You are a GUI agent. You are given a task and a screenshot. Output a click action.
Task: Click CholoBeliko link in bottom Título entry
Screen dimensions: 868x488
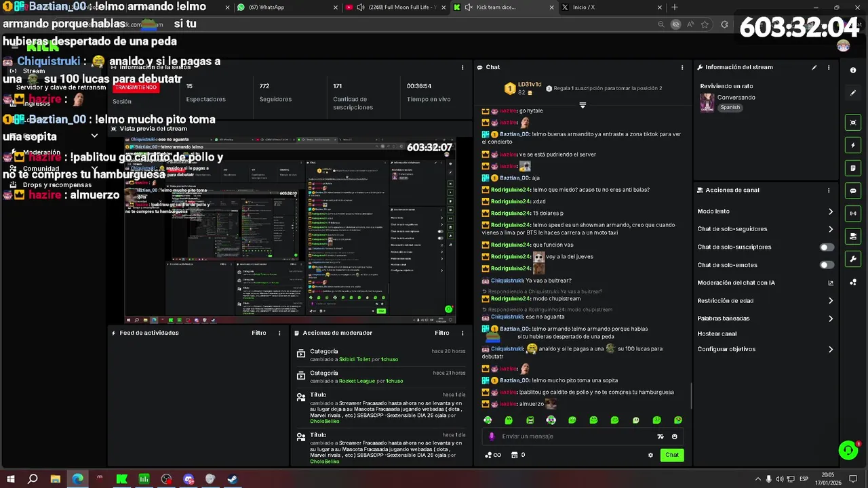324,462
